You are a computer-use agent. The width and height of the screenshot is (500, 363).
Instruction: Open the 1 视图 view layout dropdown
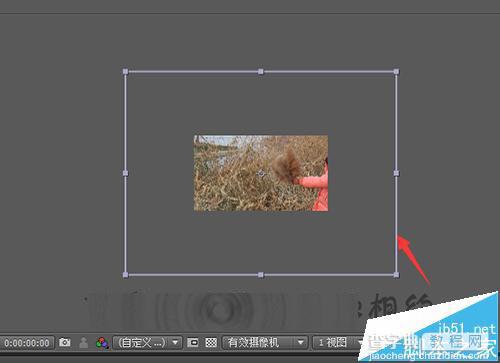click(338, 342)
